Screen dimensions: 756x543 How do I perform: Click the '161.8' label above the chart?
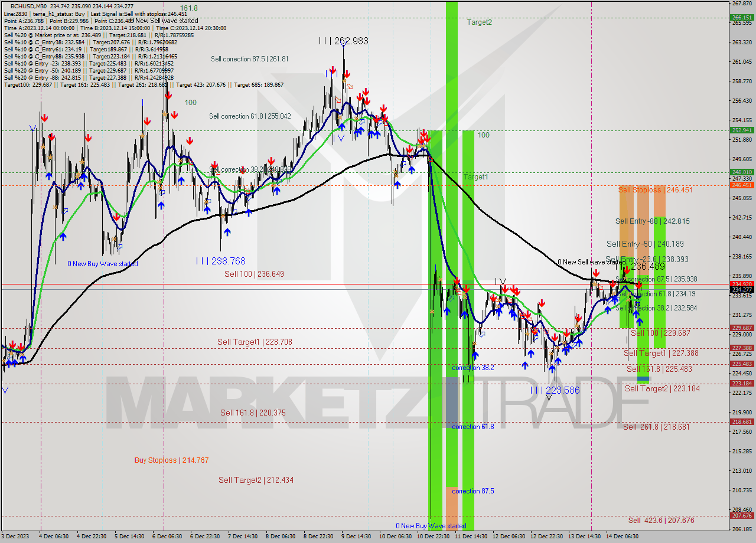[188, 8]
